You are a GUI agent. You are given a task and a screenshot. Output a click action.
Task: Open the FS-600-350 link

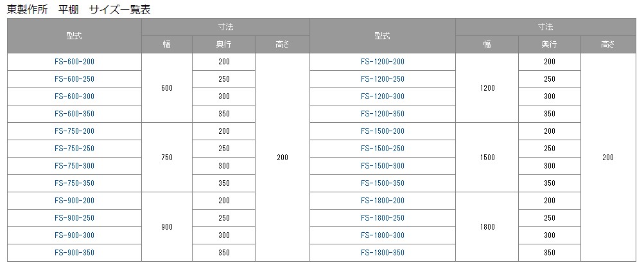pos(74,114)
